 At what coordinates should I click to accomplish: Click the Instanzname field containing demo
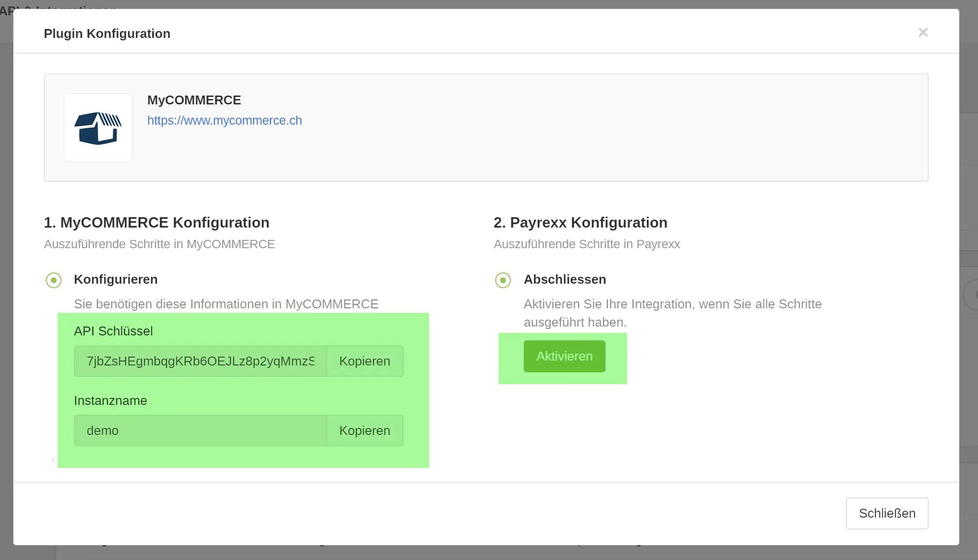coord(201,430)
